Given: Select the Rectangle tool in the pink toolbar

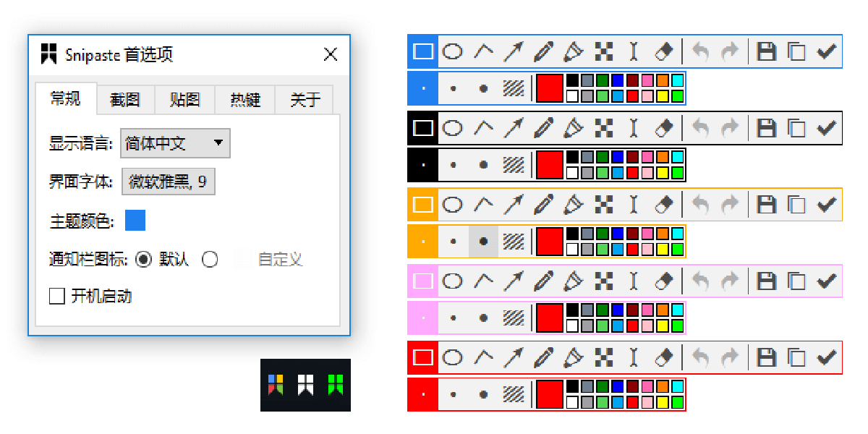Looking at the screenshot, I should 423,281.
